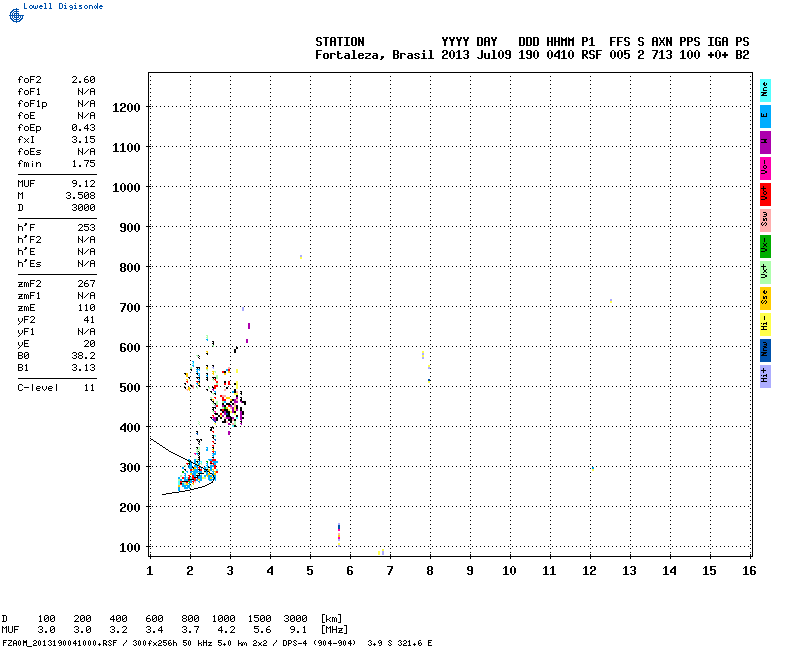Click the fmin value 1.75
This screenshot has height=650, width=800.
[83, 164]
